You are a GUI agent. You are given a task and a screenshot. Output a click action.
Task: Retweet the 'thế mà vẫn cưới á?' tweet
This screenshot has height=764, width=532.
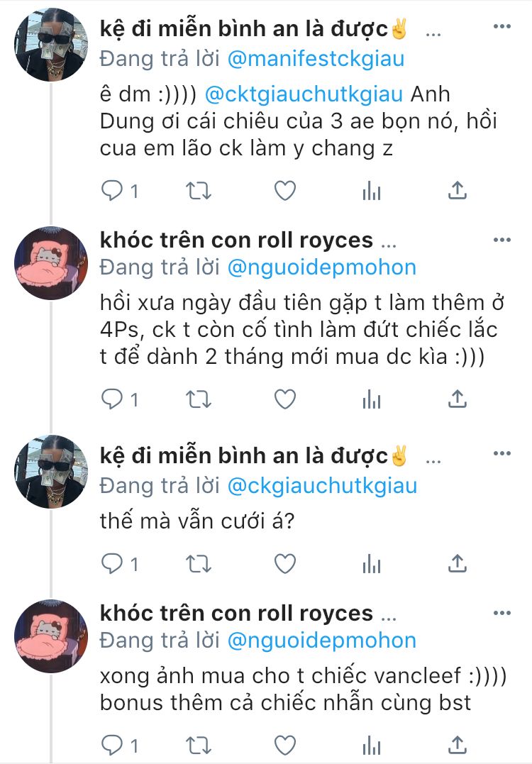pyautogui.click(x=199, y=564)
